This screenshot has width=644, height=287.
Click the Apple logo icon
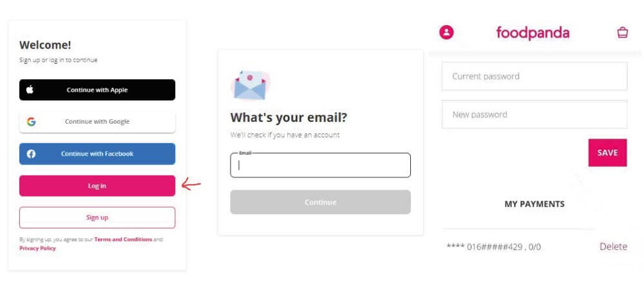(x=30, y=90)
